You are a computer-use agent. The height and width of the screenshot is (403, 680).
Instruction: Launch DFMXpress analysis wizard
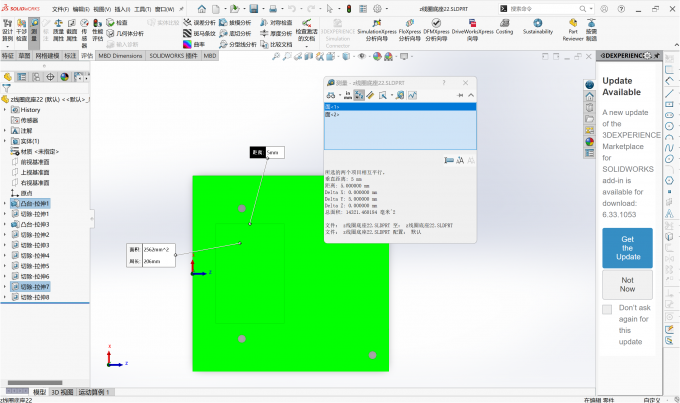pyautogui.click(x=436, y=30)
